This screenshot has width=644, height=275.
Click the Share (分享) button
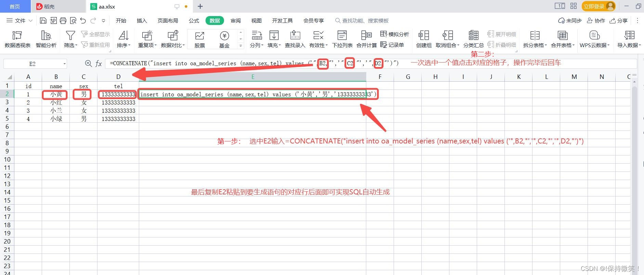click(x=618, y=20)
